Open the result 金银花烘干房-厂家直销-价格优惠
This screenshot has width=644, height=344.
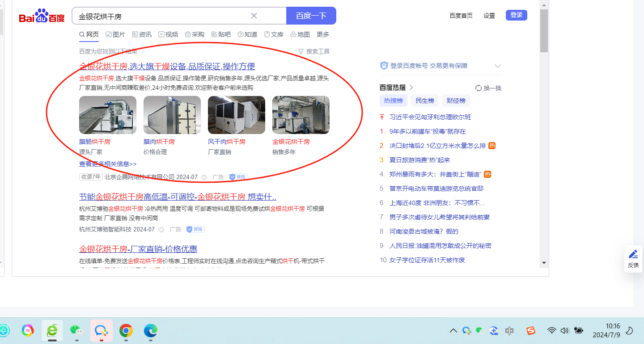(x=138, y=249)
